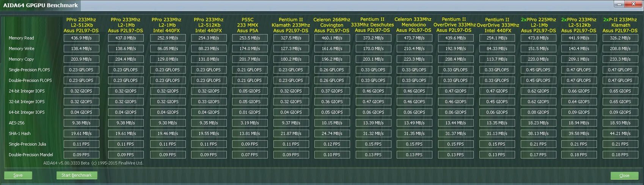The width and height of the screenshot is (644, 185).
Task: Click the 233.3 MB/s Memory Copy value
Action: [620, 59]
